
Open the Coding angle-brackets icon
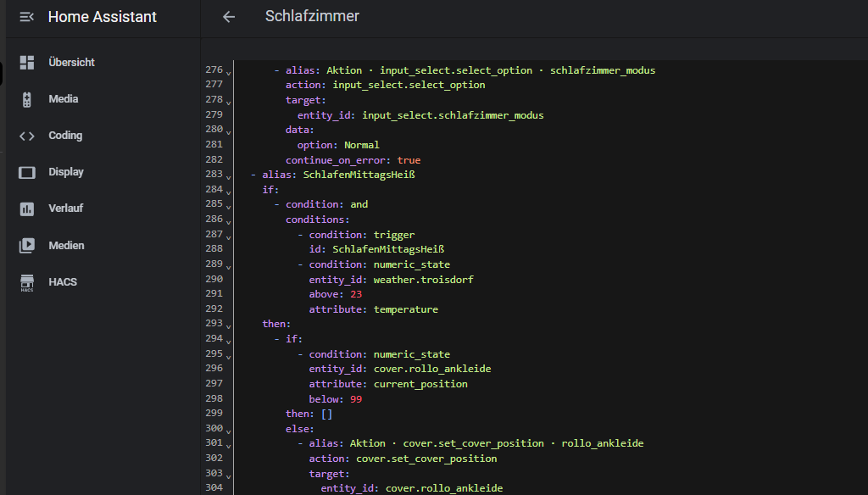pos(26,136)
